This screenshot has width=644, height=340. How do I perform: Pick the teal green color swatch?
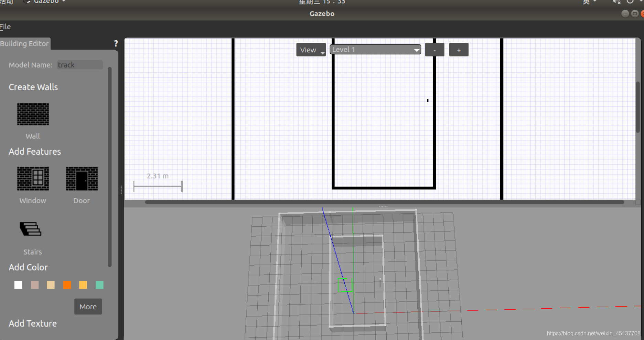pyautogui.click(x=99, y=285)
